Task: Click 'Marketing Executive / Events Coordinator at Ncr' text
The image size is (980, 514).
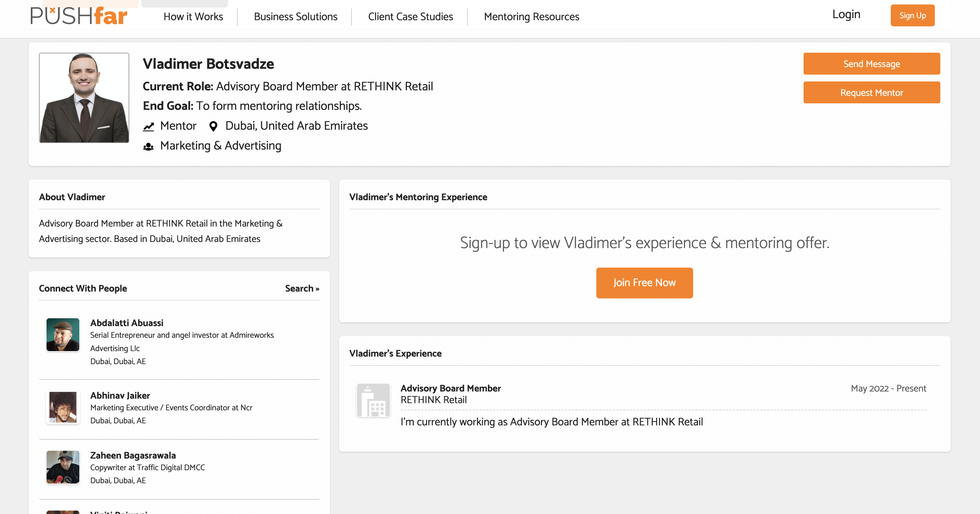Action: click(171, 408)
